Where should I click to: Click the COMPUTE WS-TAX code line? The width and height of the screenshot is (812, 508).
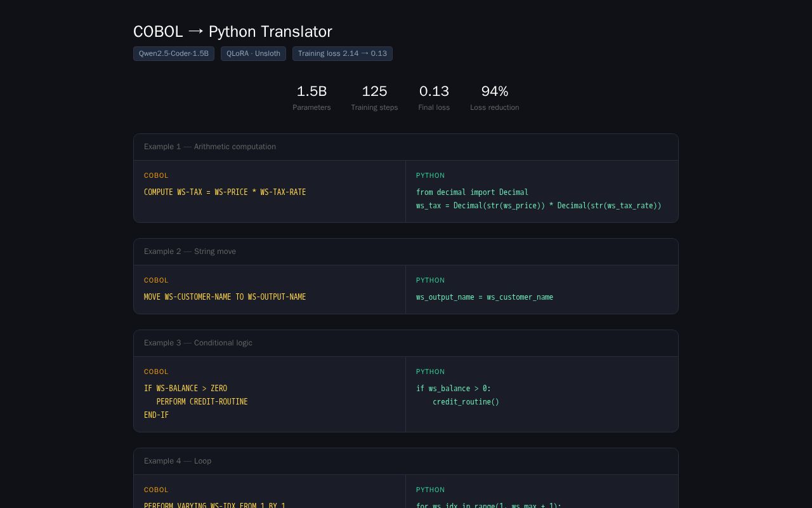tap(225, 192)
